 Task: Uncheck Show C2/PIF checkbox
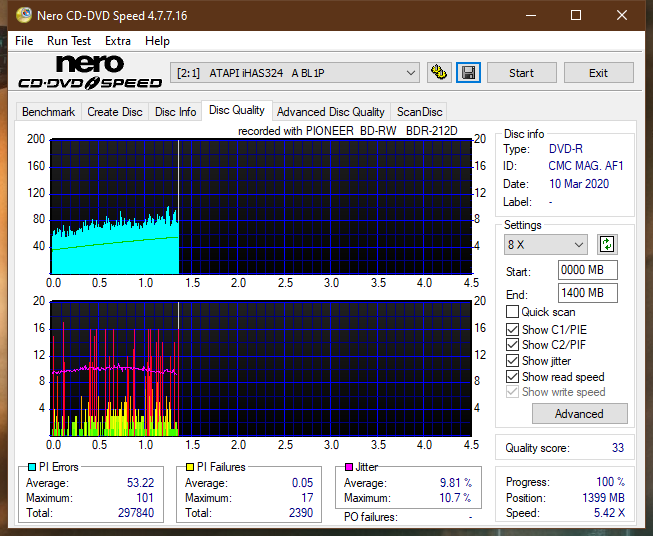pyautogui.click(x=512, y=345)
